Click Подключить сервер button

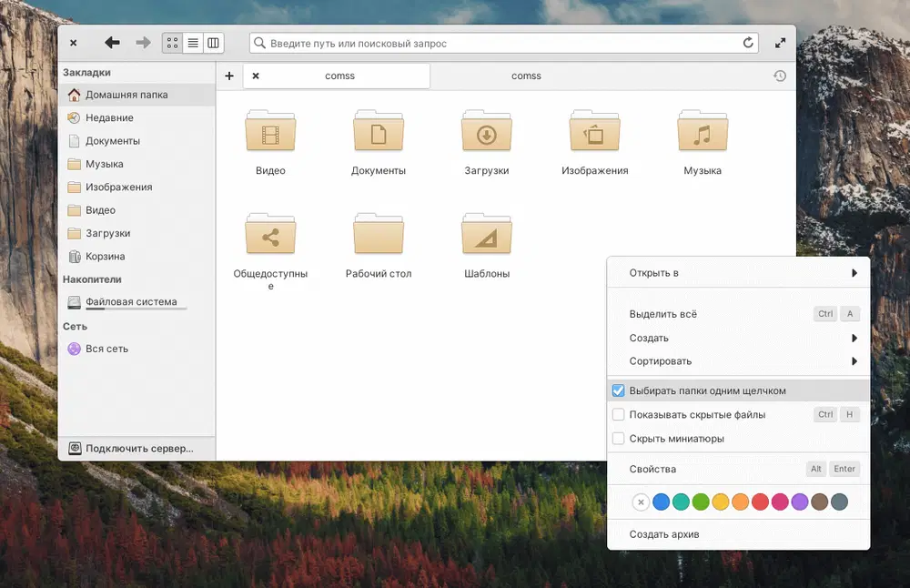136,449
